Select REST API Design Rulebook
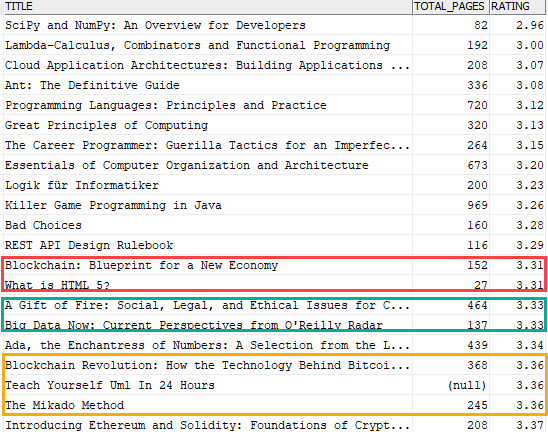This screenshot has height=432, width=548. click(89, 245)
